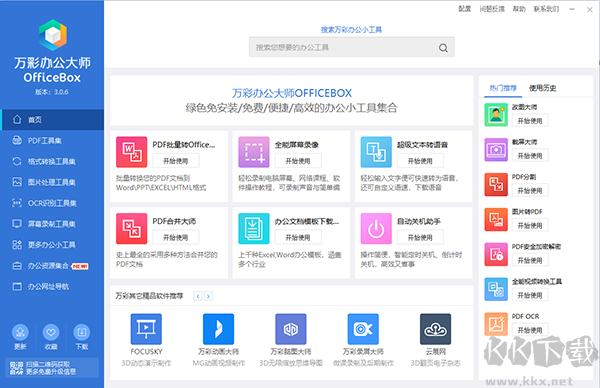
Task: Click the 截屏大师 camera icon
Action: coord(496,150)
